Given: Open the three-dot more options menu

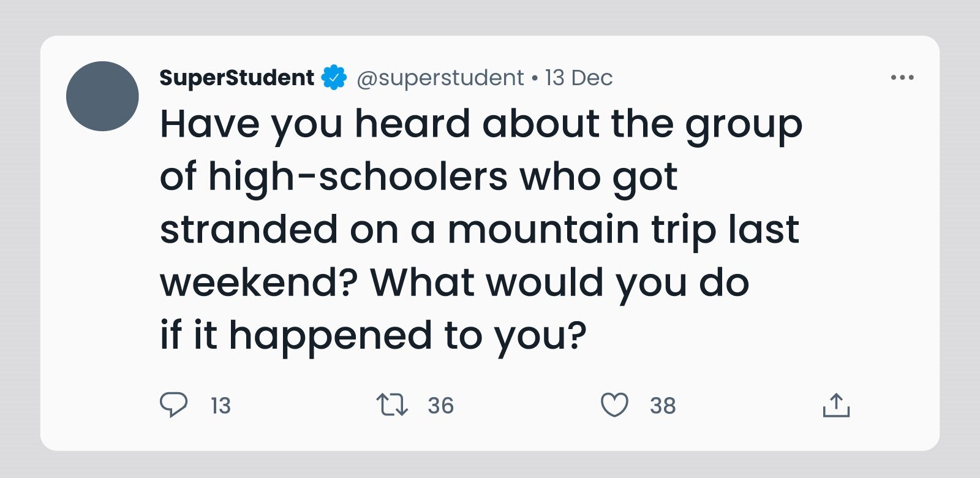Looking at the screenshot, I should point(902,78).
